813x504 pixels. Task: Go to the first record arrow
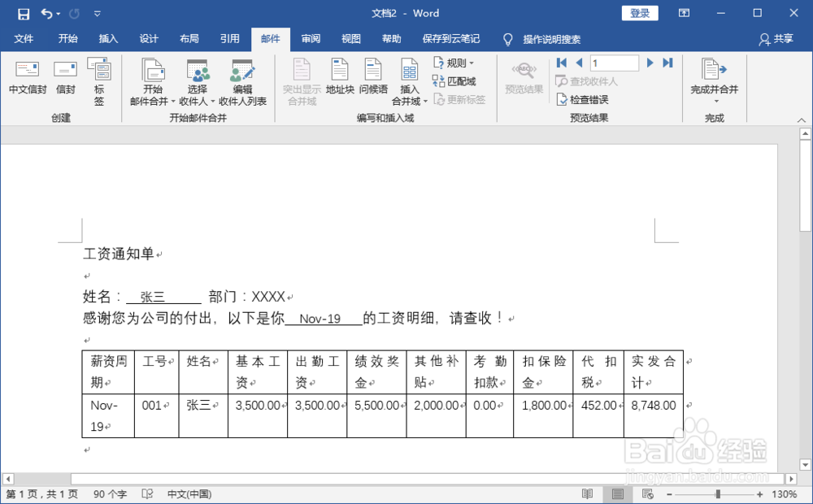562,63
